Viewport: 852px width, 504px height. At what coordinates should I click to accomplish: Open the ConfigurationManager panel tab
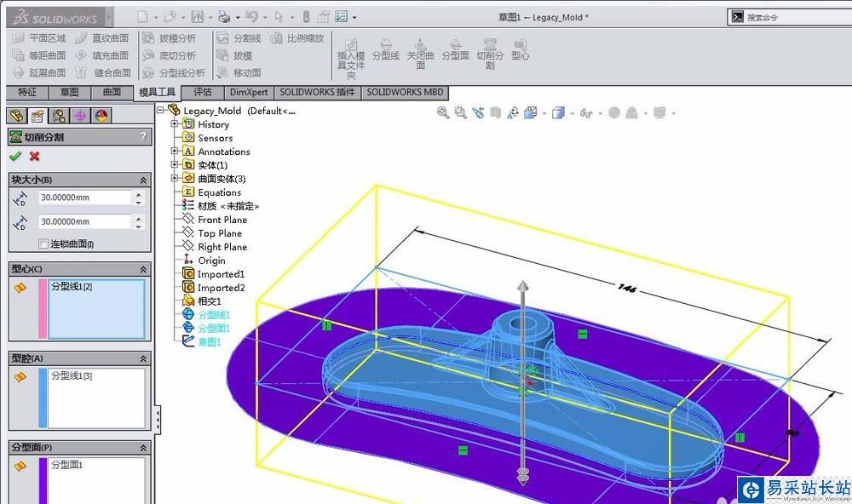[x=59, y=116]
